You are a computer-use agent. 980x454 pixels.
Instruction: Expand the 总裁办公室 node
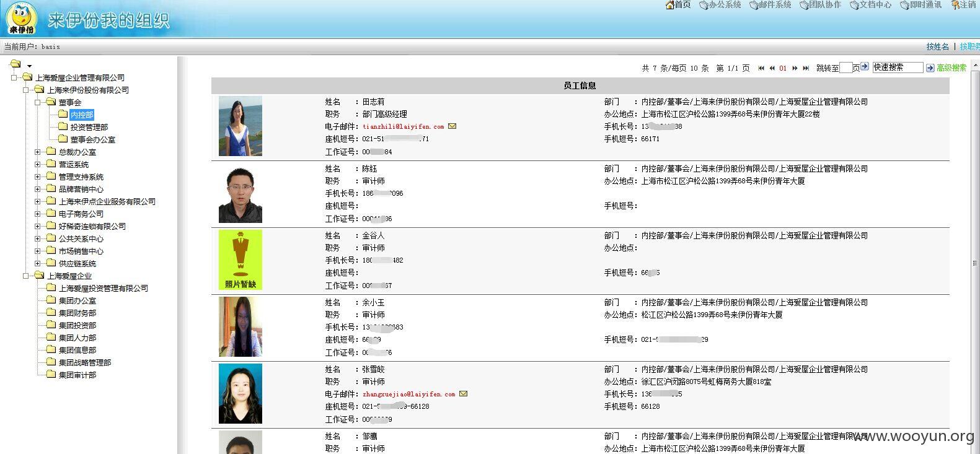pyautogui.click(x=38, y=152)
